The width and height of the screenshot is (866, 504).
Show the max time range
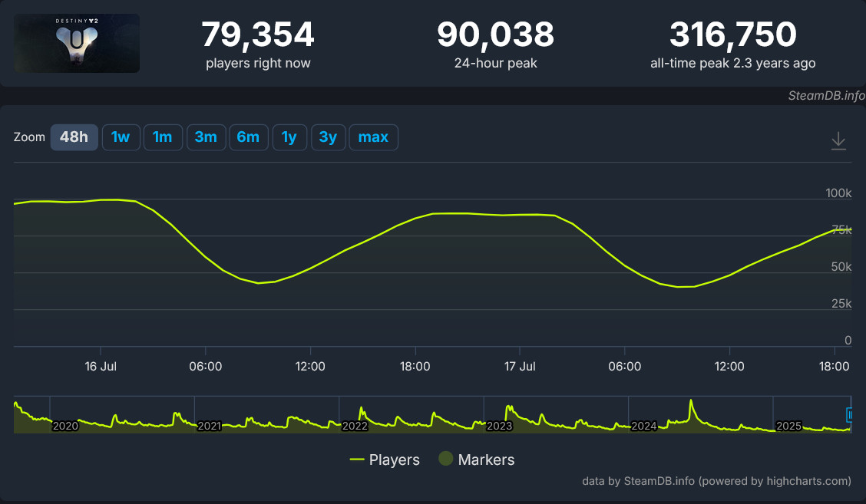[373, 137]
